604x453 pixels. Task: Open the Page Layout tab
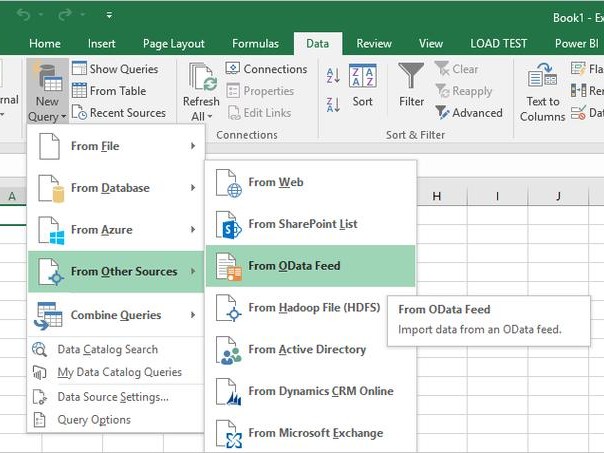coord(173,44)
